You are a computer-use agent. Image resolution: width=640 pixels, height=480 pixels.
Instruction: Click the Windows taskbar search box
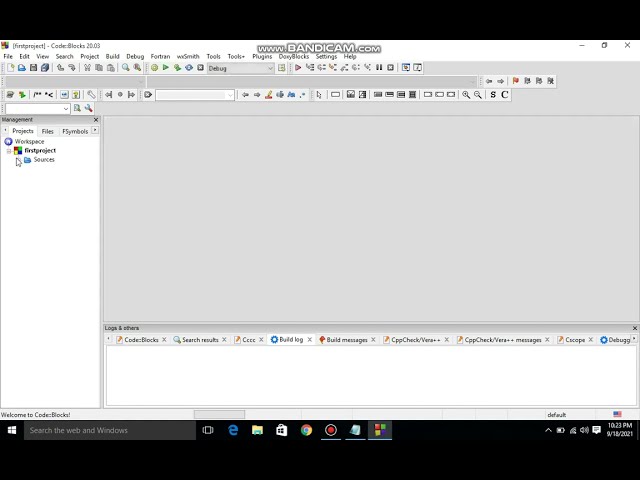click(x=110, y=430)
